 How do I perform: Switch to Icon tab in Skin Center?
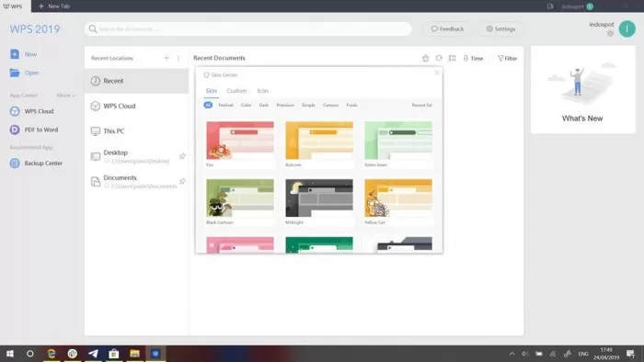(263, 91)
